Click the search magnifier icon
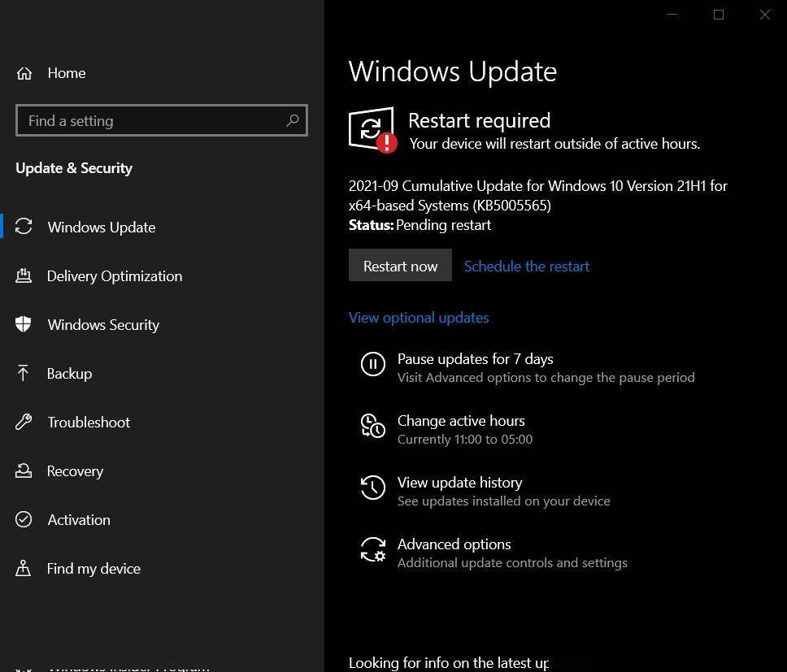787x672 pixels. (x=292, y=120)
